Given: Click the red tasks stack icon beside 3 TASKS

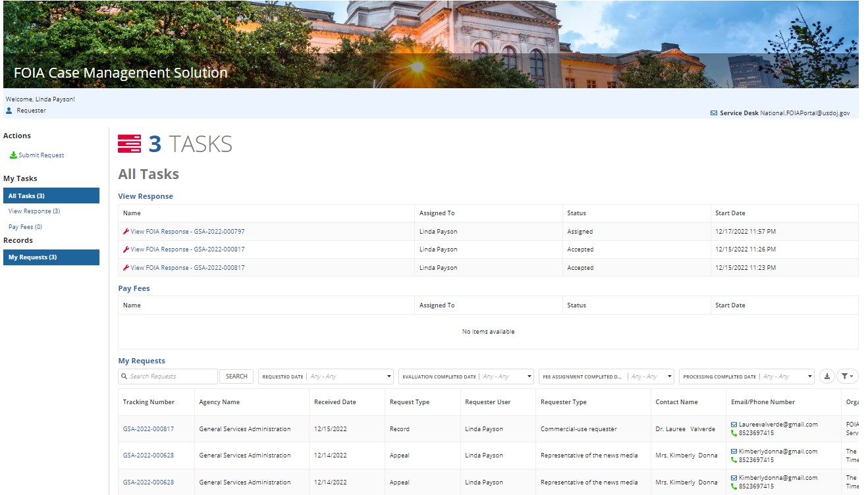Looking at the screenshot, I should (x=129, y=142).
